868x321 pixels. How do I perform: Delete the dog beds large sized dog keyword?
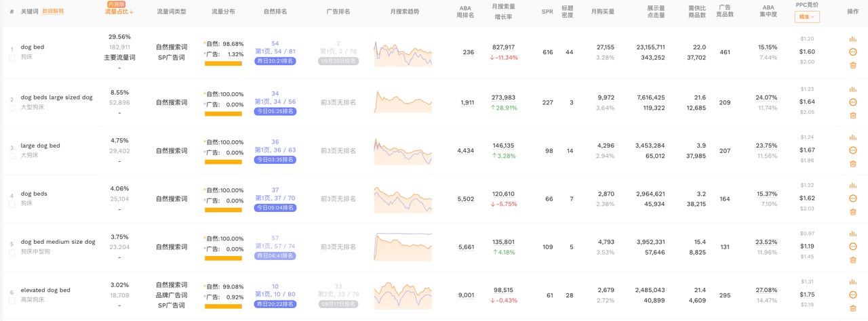pos(852,115)
